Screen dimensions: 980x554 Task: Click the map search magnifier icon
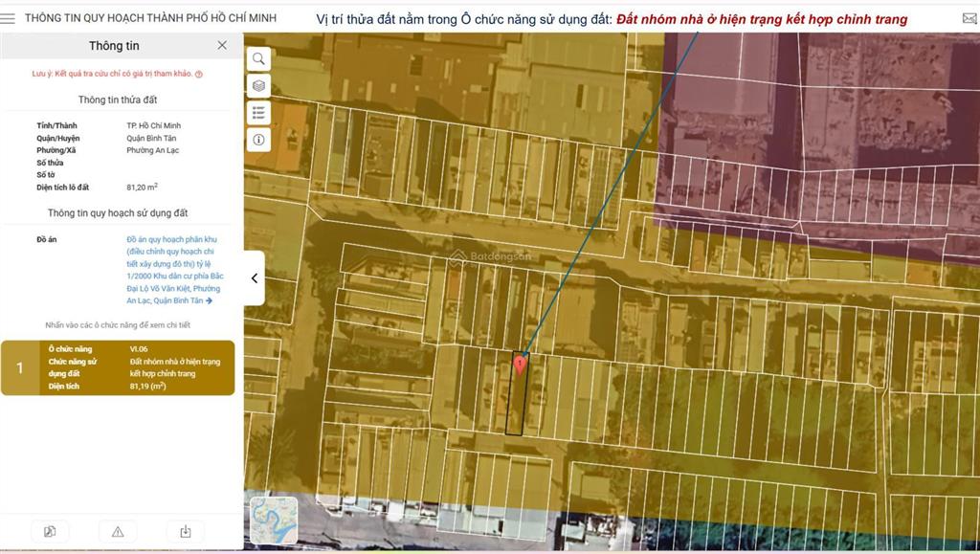tap(258, 59)
